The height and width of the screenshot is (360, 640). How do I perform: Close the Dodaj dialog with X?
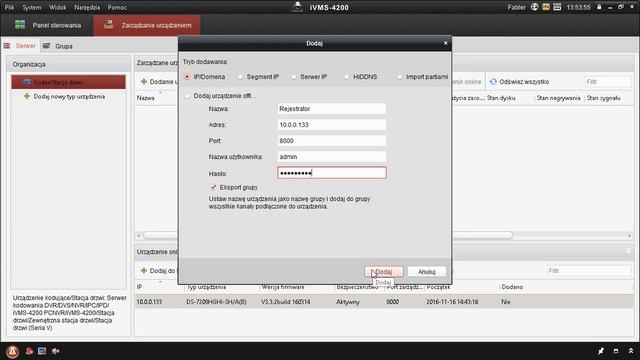(x=445, y=43)
